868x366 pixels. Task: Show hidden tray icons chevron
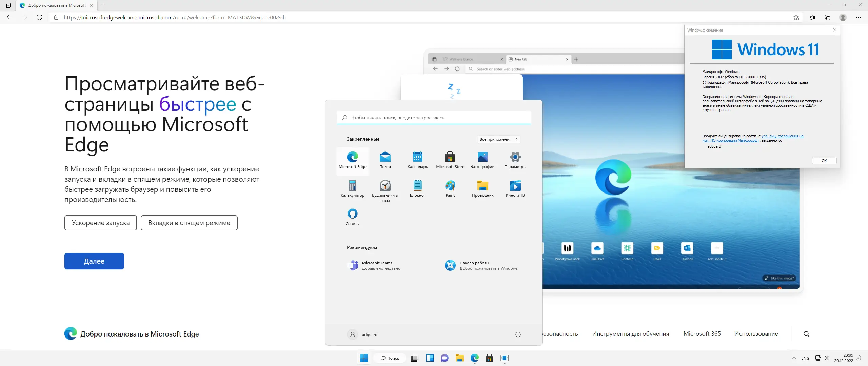tap(793, 358)
